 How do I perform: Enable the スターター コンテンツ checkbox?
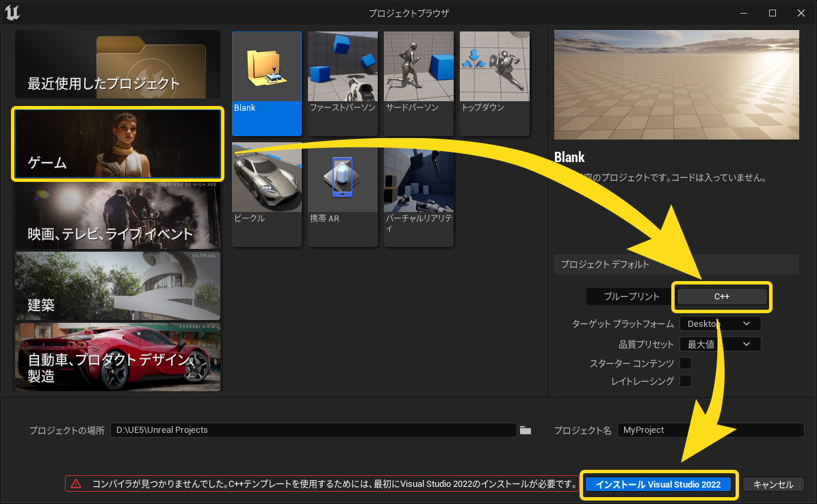(685, 363)
